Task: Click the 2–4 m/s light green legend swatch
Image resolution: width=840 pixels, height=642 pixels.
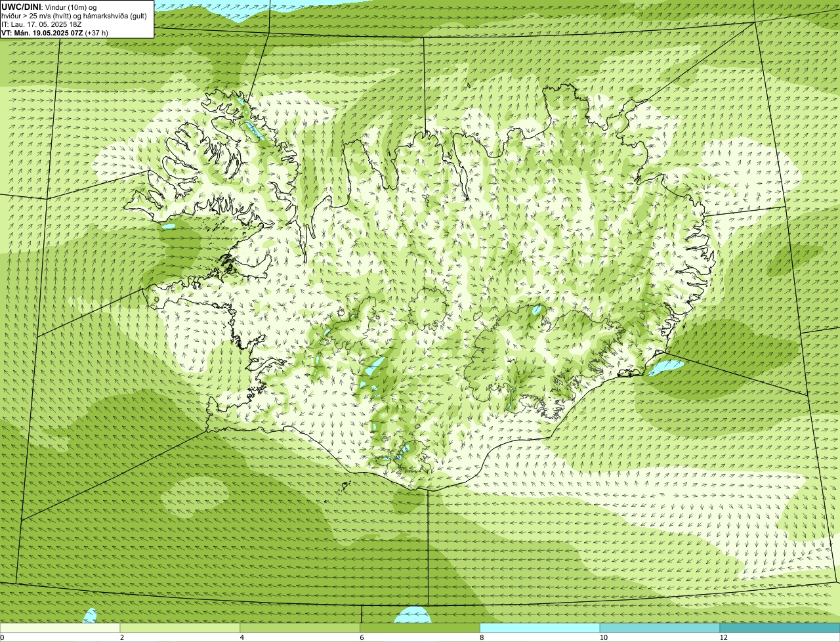Action: [x=180, y=628]
